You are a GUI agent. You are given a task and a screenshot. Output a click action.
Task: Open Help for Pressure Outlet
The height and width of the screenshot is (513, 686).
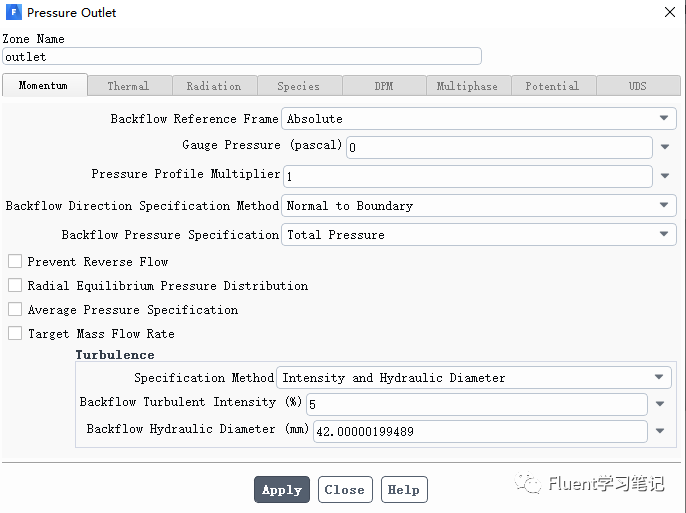404,489
